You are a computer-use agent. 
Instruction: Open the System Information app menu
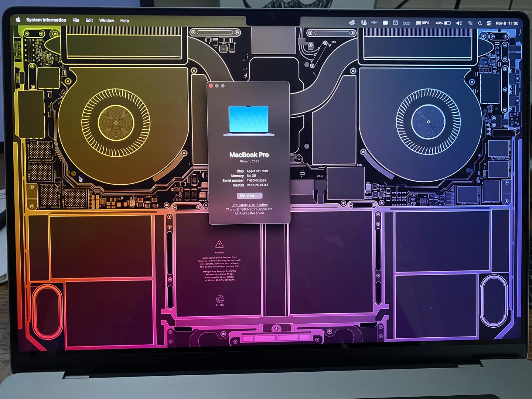tap(46, 20)
